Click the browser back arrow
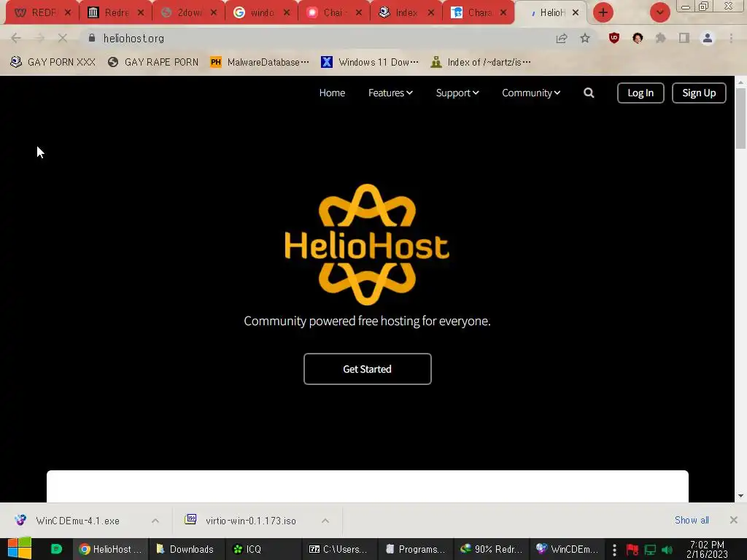747x560 pixels. [x=16, y=38]
